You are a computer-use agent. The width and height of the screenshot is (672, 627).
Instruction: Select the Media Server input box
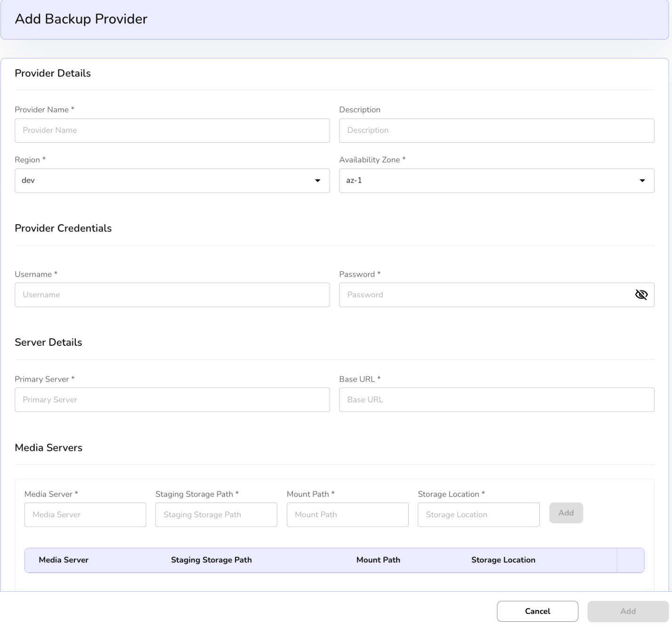tap(85, 515)
